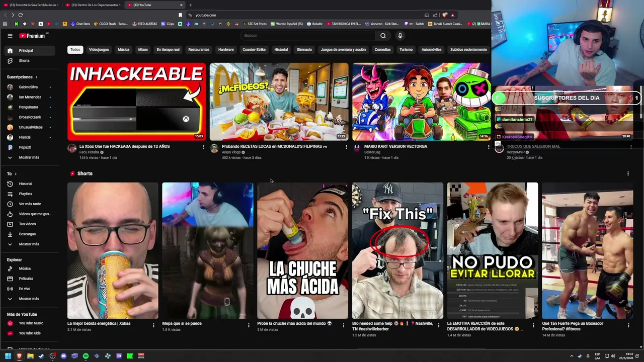Screen dimensions: 644x362
Task: Click the YouTube Premium logo
Action: (32, 36)
